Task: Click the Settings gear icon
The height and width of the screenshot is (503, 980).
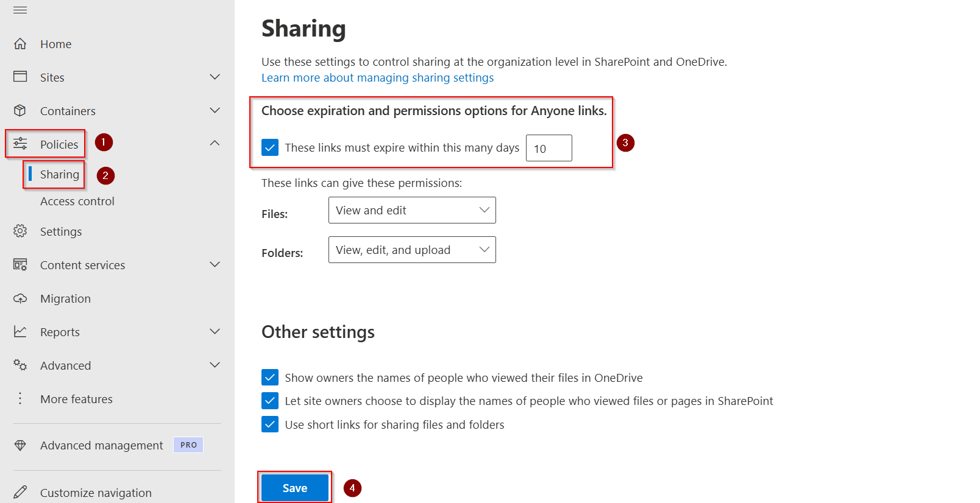Action: click(20, 231)
